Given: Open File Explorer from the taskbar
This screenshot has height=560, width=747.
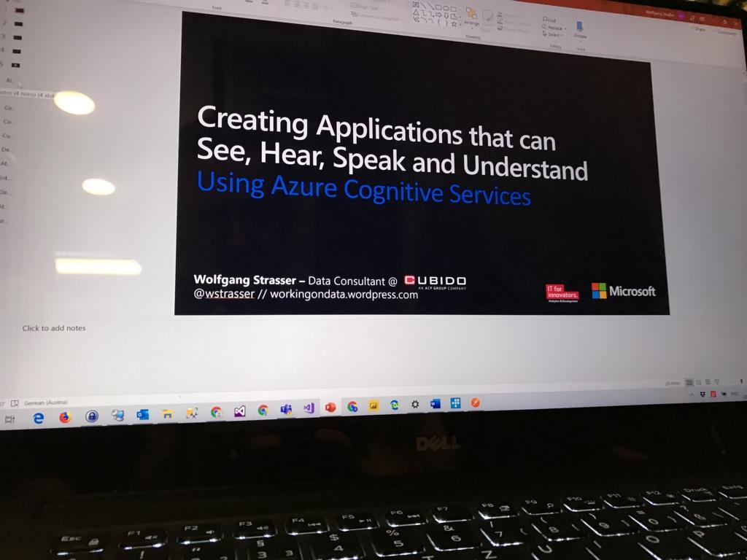Looking at the screenshot, I should (167, 414).
